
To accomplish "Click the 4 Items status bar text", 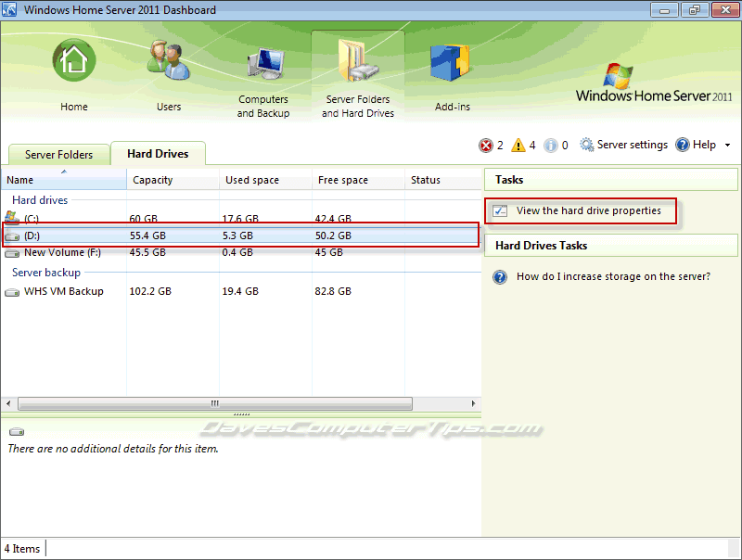I will (22, 549).
